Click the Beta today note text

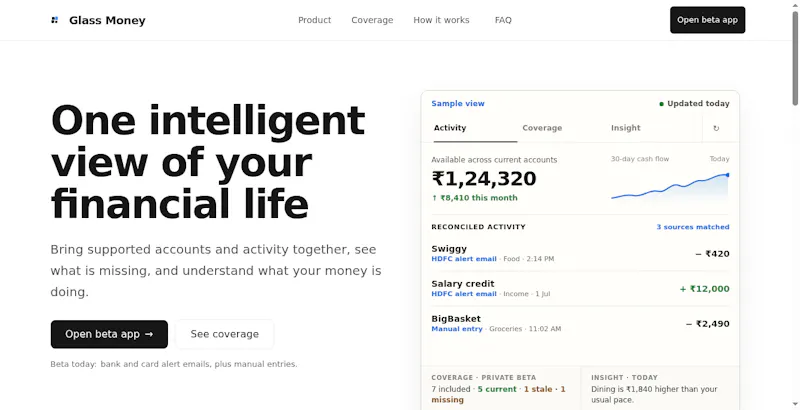pos(174,364)
